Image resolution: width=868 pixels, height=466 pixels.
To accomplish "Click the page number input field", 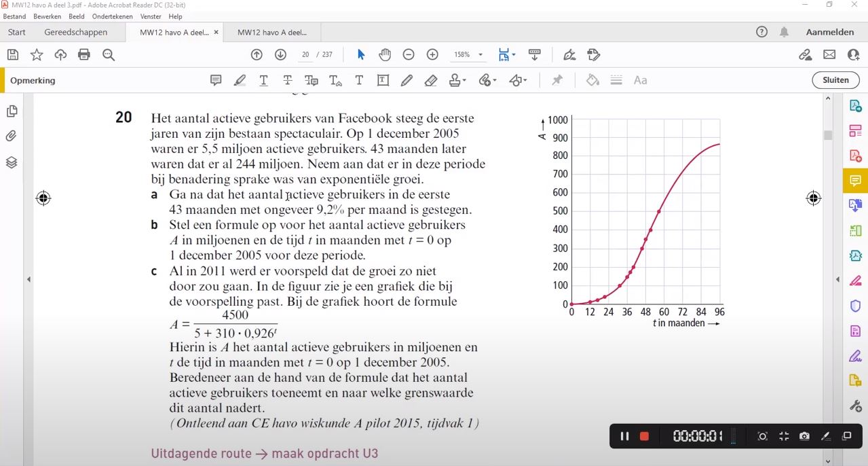I will [305, 55].
